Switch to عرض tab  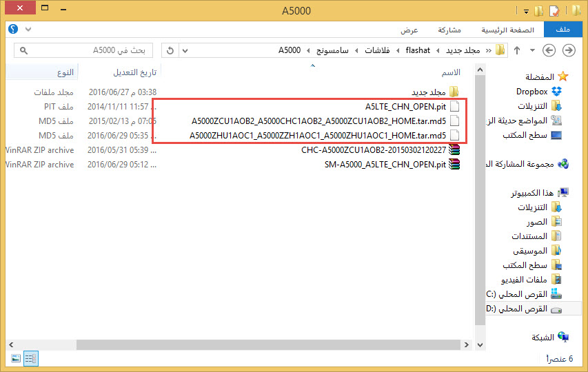click(409, 30)
